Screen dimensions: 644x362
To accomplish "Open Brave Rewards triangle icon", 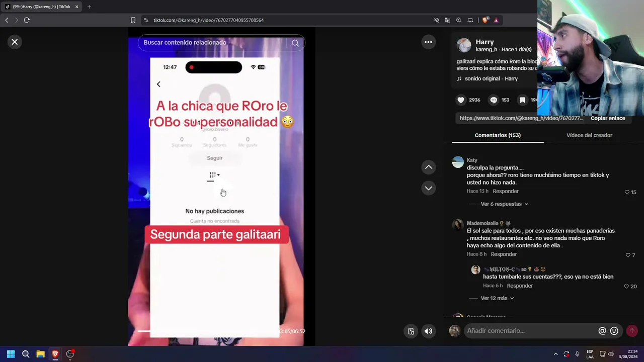I will point(496,20).
